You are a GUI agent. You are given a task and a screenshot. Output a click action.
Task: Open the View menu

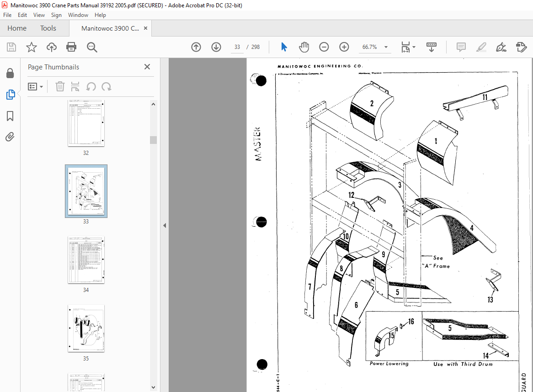coord(39,15)
